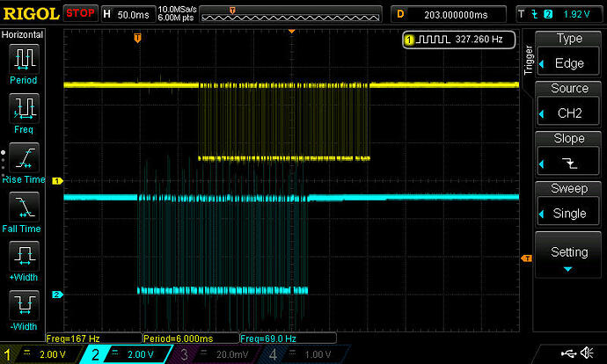The height and width of the screenshot is (364, 607).
Task: Click the orange trigger position marker on waveform
Action: [x=137, y=38]
